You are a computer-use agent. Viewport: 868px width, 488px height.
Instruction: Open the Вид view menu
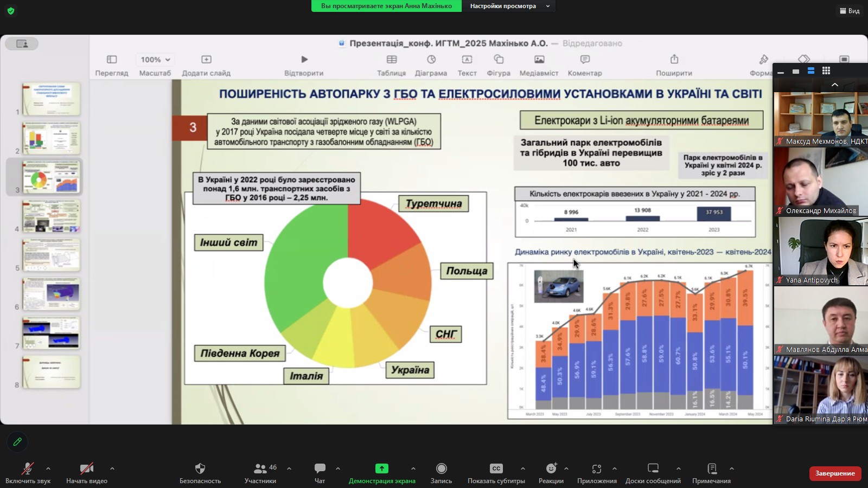(850, 11)
